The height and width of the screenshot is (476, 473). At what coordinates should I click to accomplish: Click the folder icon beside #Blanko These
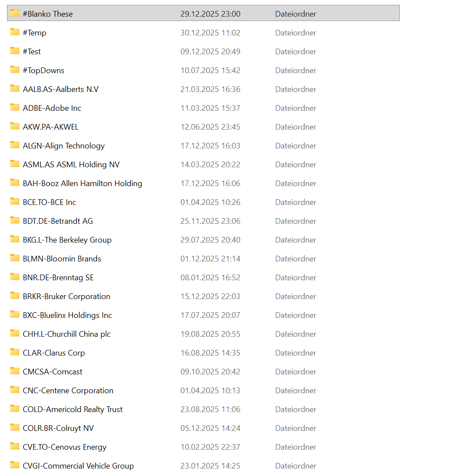tap(15, 14)
